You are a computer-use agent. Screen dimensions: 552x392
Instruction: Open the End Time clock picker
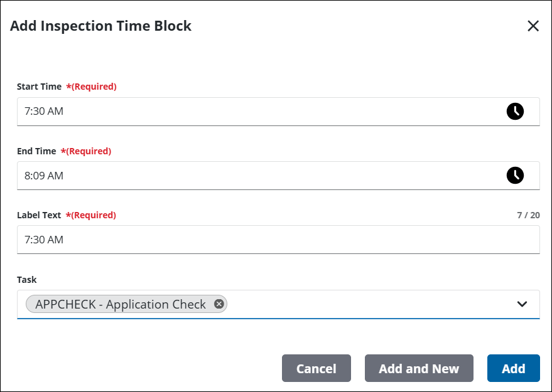(515, 176)
